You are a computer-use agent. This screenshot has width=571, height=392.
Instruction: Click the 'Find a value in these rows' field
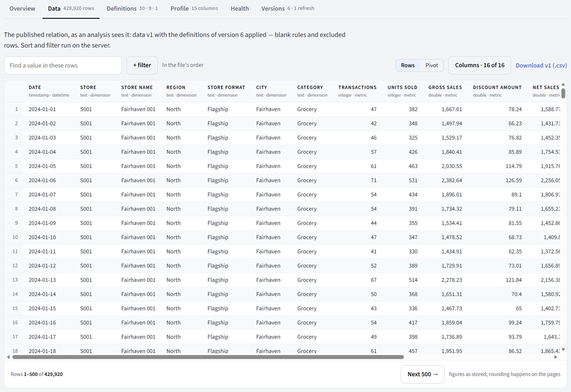63,65
